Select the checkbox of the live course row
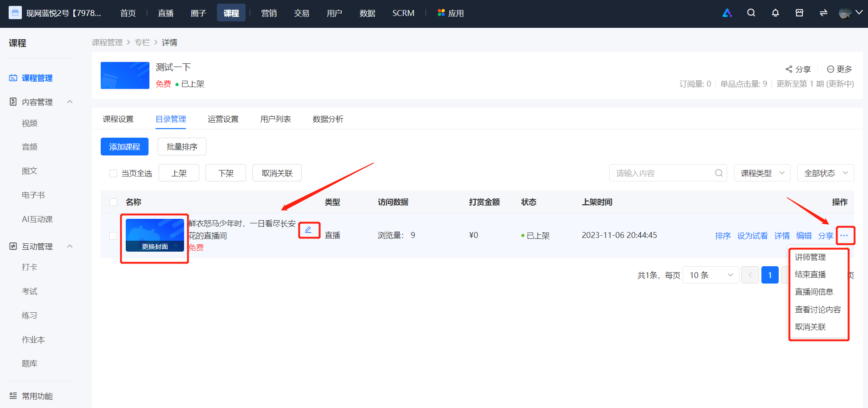The width and height of the screenshot is (868, 408). coord(113,236)
